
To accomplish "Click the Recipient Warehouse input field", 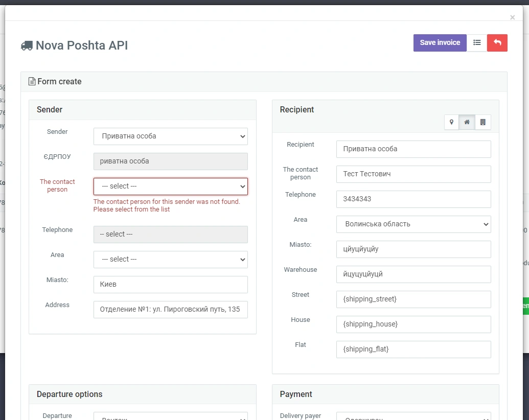I will [413, 274].
